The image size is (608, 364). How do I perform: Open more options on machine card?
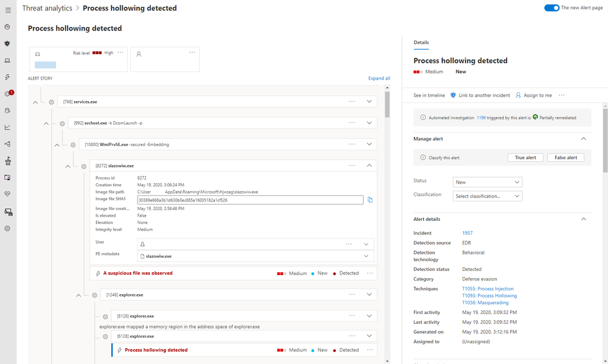[121, 52]
